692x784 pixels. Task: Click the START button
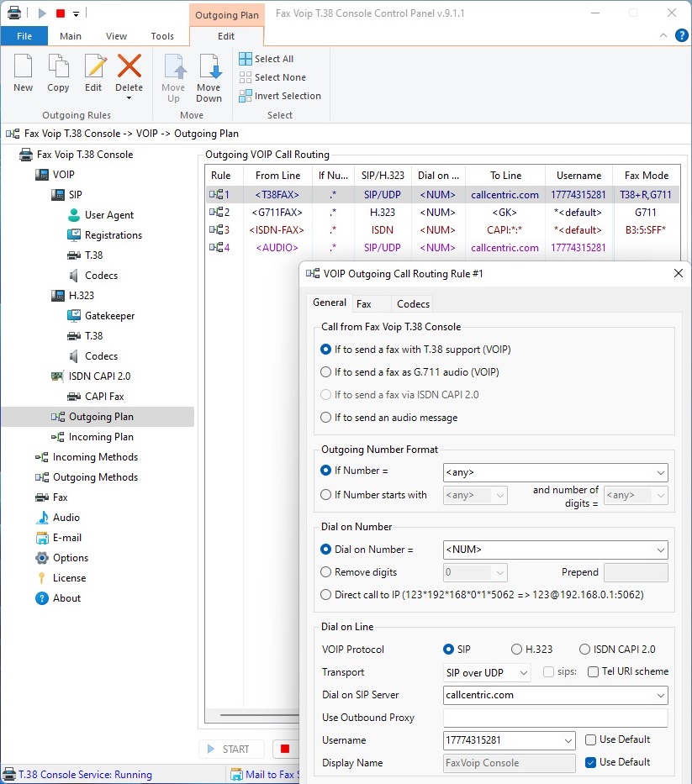pos(231,749)
